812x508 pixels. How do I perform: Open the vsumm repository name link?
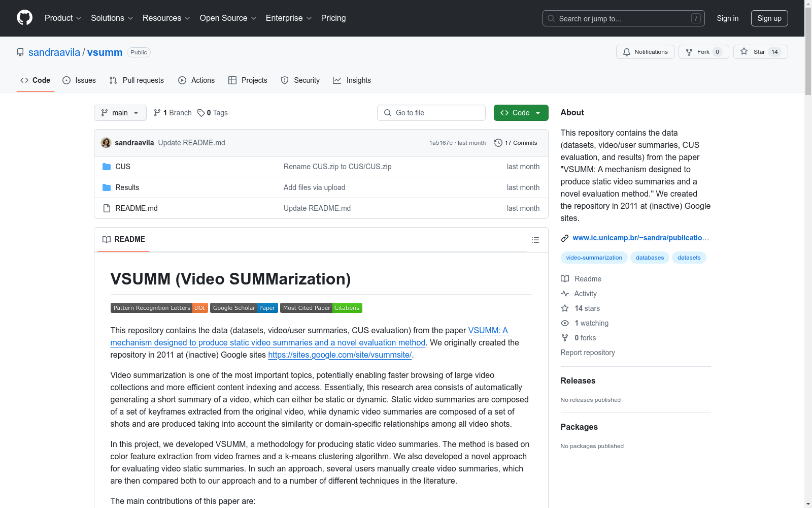pyautogui.click(x=105, y=52)
